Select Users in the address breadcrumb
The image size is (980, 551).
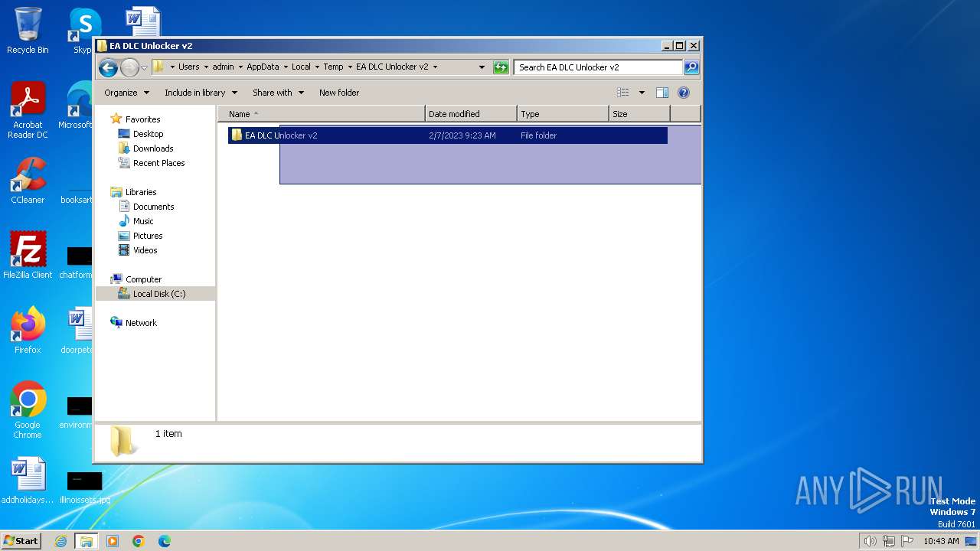189,67
